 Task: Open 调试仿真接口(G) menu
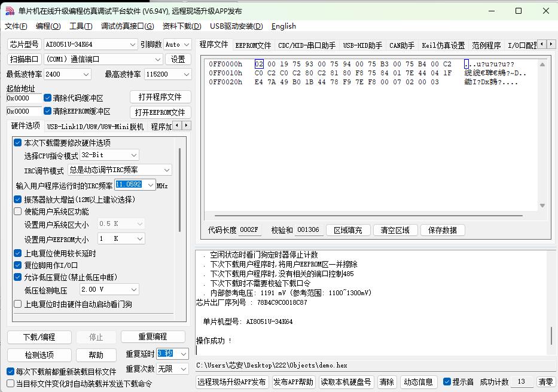pyautogui.click(x=127, y=26)
